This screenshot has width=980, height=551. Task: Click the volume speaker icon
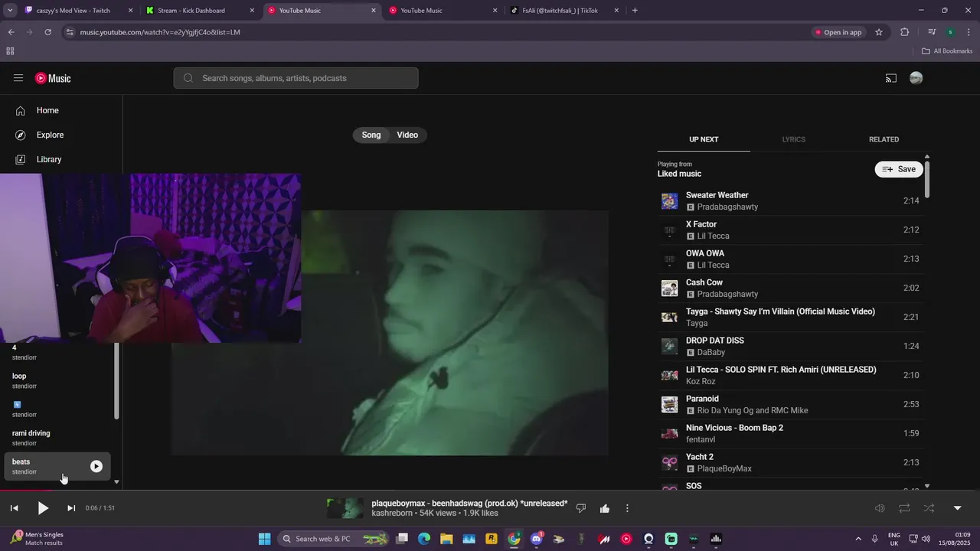click(880, 508)
